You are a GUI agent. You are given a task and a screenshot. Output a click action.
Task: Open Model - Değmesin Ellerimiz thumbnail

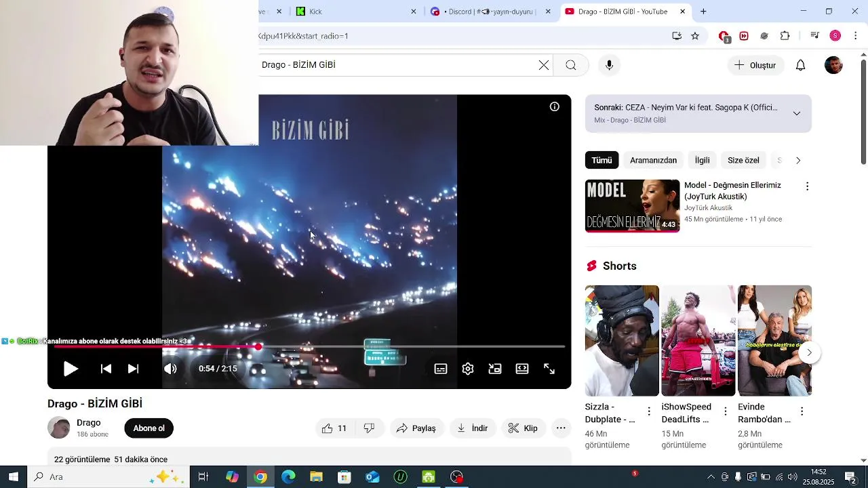[x=632, y=206]
